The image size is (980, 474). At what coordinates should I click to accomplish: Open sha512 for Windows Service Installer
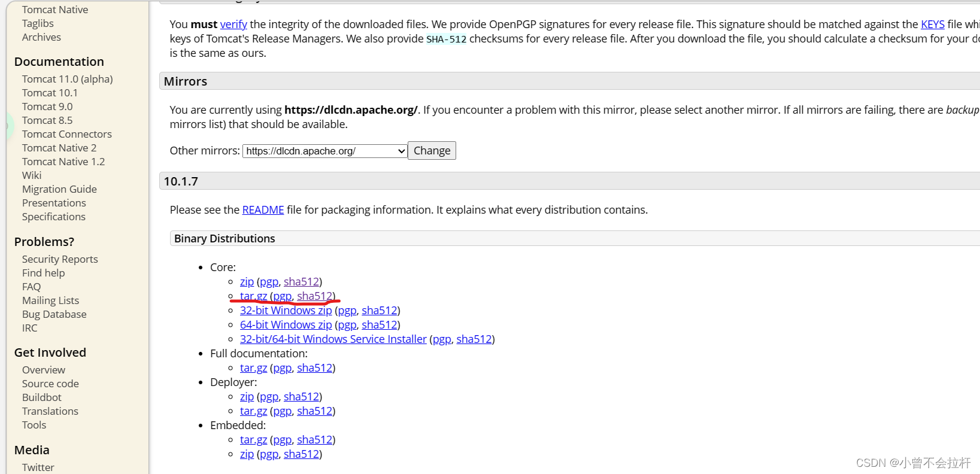(474, 339)
